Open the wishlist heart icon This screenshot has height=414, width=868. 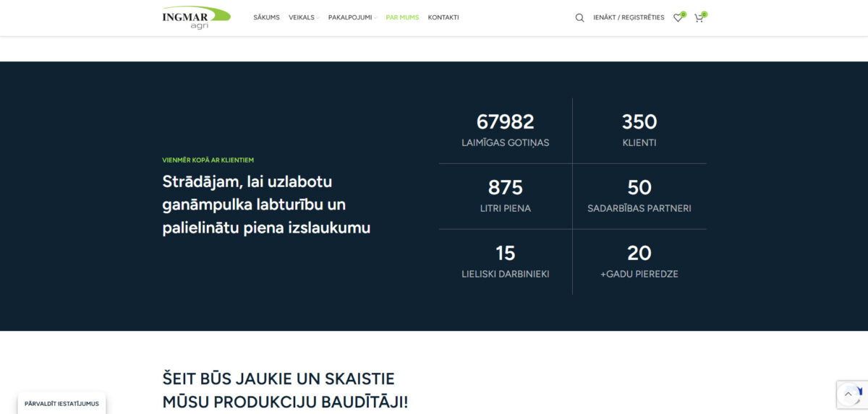(678, 17)
